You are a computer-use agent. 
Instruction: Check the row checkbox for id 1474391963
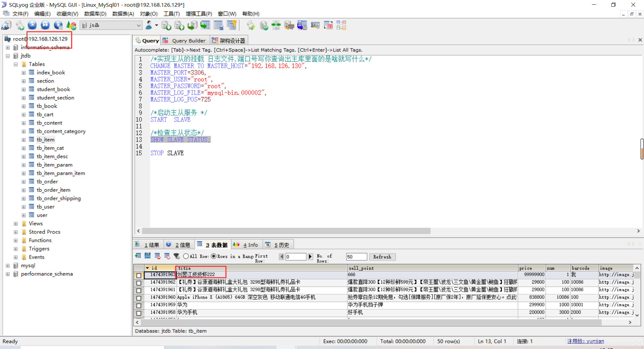[x=139, y=275]
